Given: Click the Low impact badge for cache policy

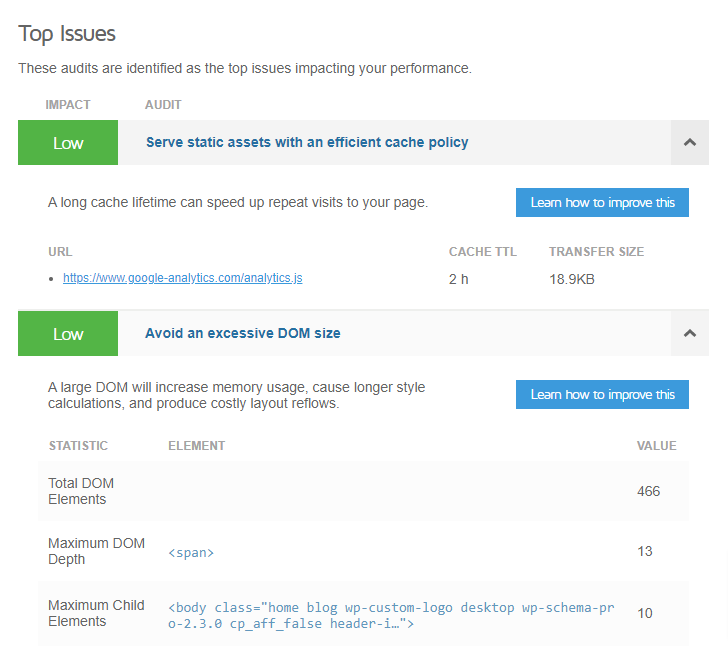Looking at the screenshot, I should pos(68,143).
